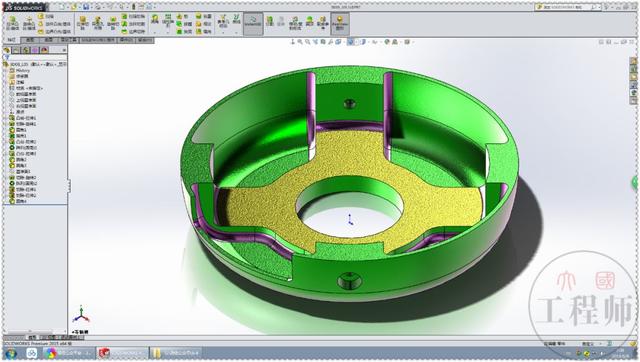Start the Revolved Cut tool
The width and height of the screenshot is (640, 362).
click(113, 23)
